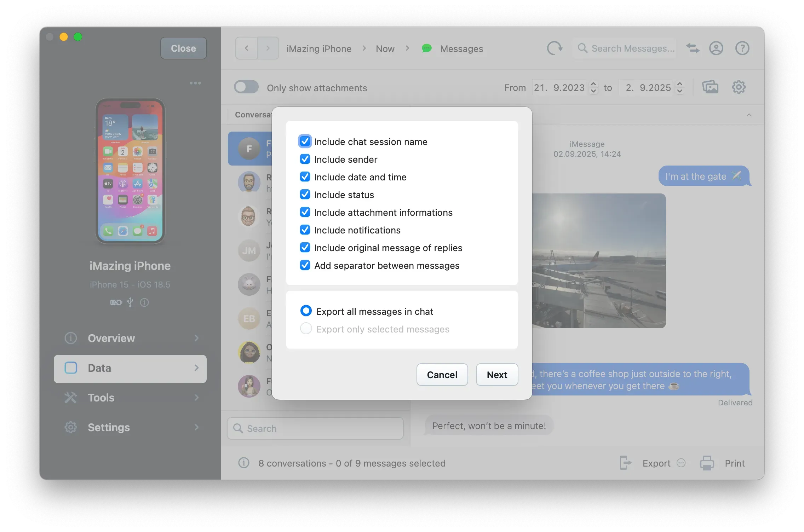The height and width of the screenshot is (532, 804).
Task: Cancel the export dialog
Action: 442,375
